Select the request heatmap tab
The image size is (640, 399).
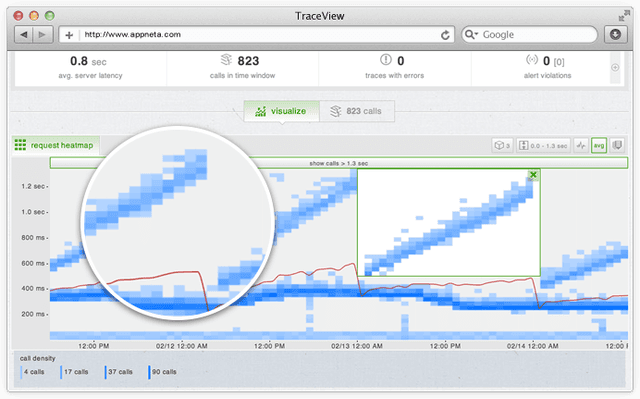tap(55, 145)
